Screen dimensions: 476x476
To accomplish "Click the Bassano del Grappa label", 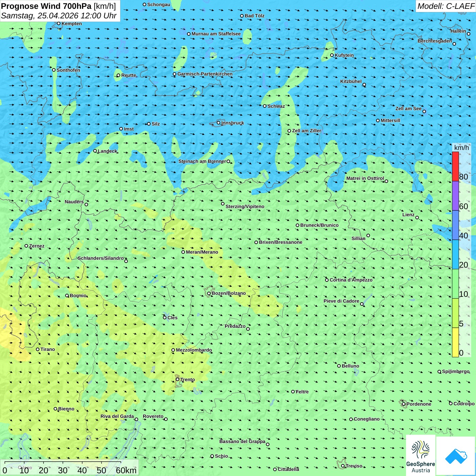I will pyautogui.click(x=242, y=441).
